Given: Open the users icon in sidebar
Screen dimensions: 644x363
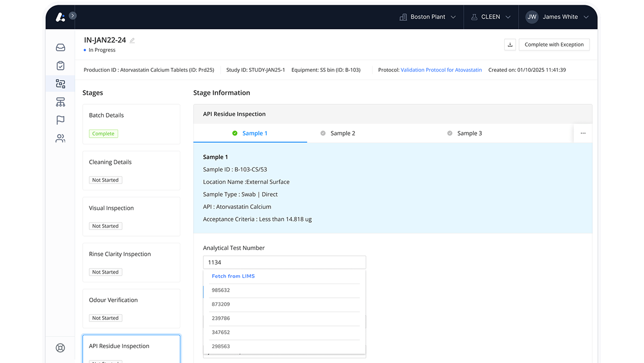Looking at the screenshot, I should pos(60,138).
